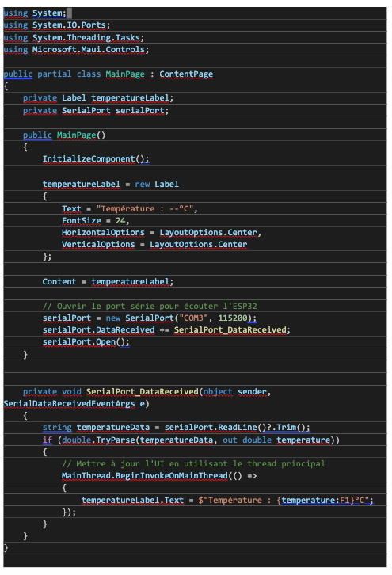Screen dimensions: 392x575
Task: Click the ContentPage base class name
Action: (x=186, y=74)
